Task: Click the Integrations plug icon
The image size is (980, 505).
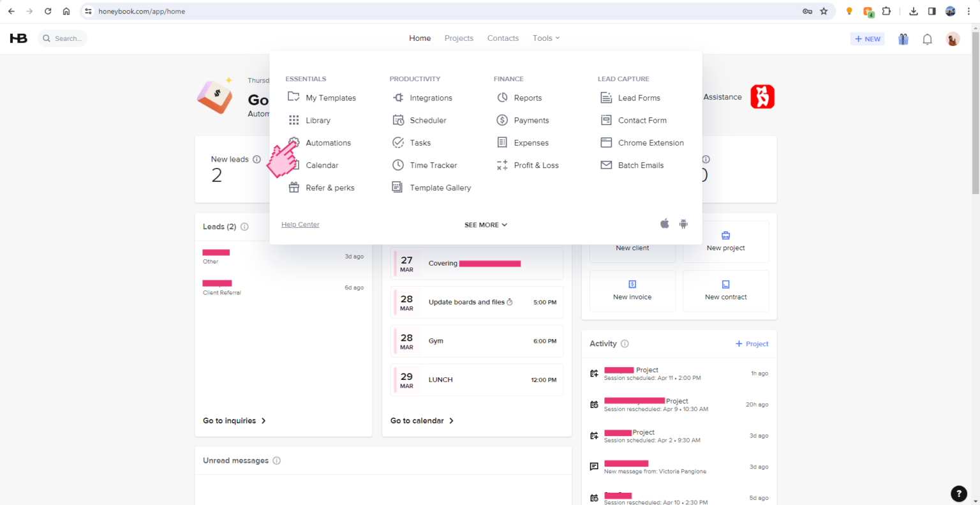Action: pyautogui.click(x=398, y=98)
